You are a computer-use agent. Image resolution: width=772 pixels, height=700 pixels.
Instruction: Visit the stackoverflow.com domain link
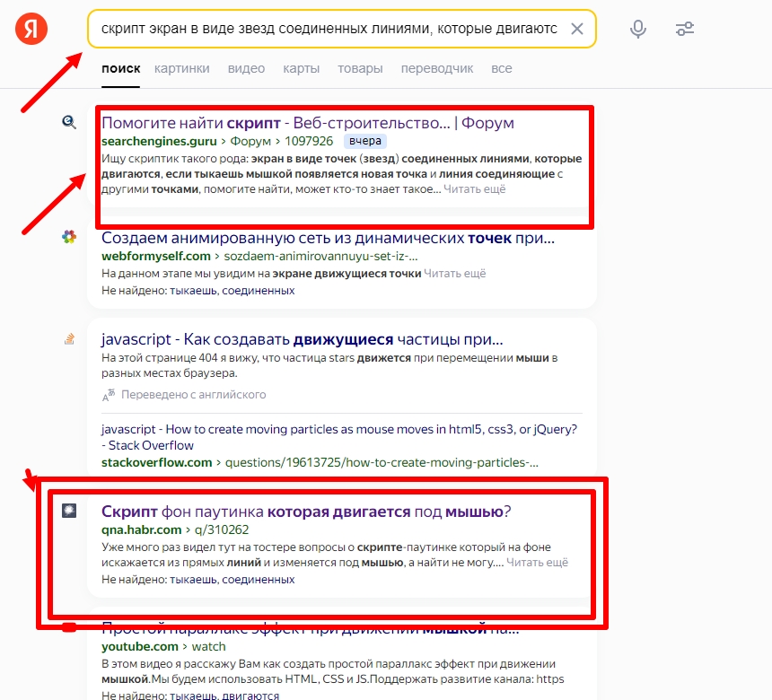pyautogui.click(x=156, y=463)
